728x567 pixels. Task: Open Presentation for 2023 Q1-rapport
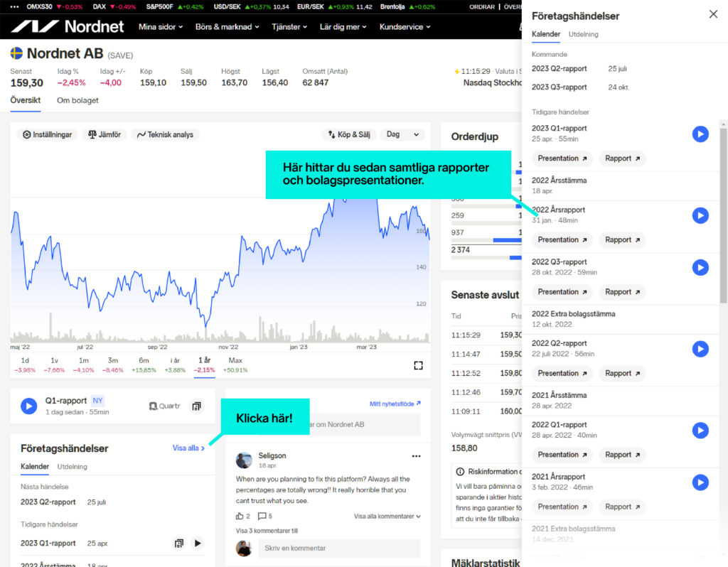coord(562,158)
